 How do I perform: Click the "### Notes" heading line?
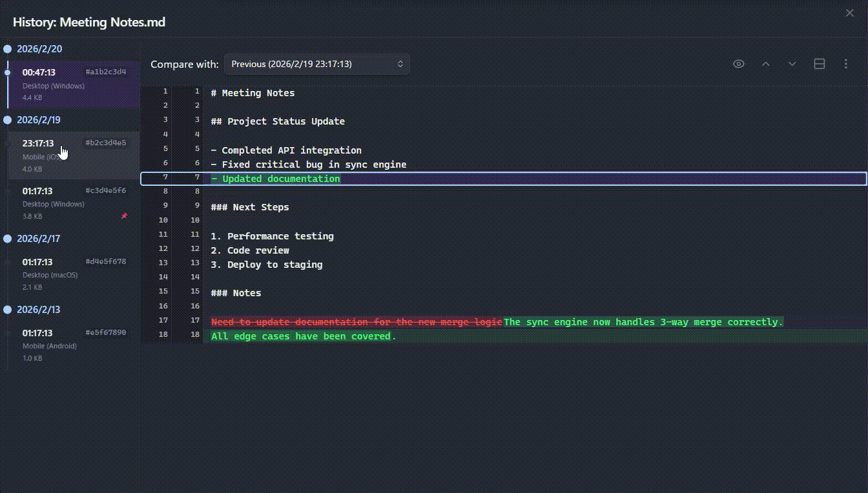[236, 293]
